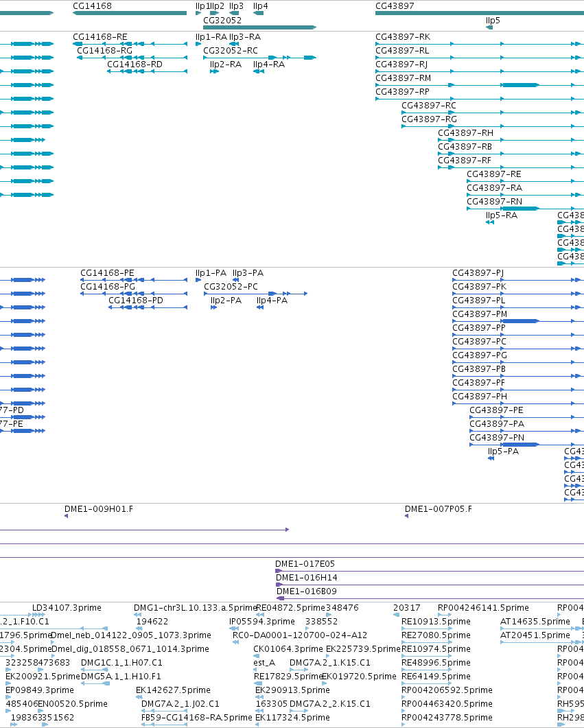
Task: Click EST RE04872.5prime
Action: [290, 608]
